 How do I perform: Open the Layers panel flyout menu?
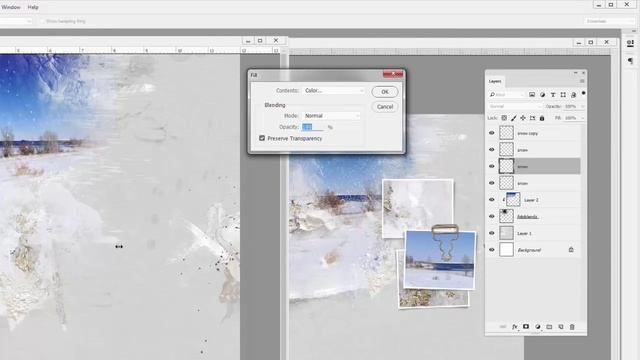(582, 81)
